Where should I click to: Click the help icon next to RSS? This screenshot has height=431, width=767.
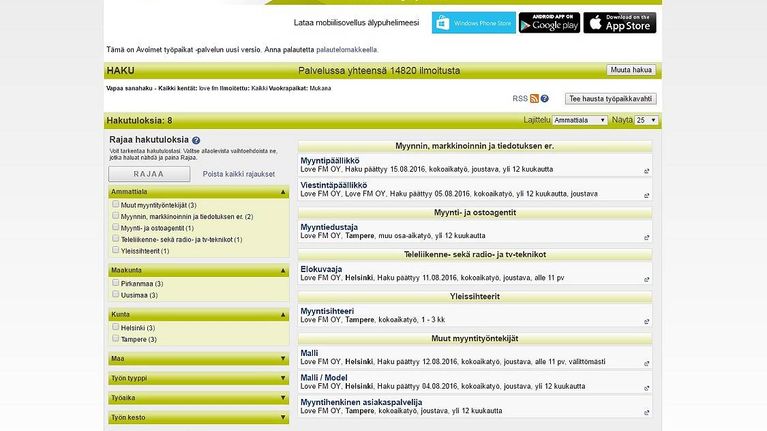[x=544, y=99]
